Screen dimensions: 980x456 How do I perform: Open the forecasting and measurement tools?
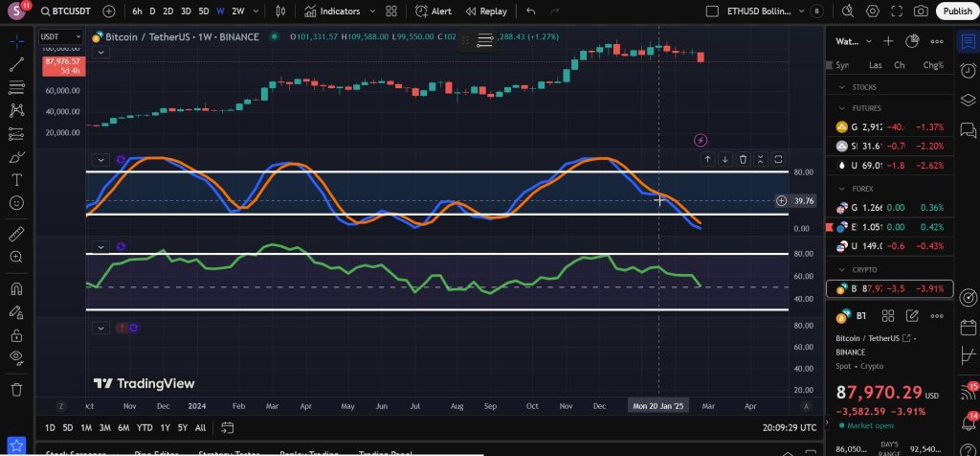pos(17,134)
